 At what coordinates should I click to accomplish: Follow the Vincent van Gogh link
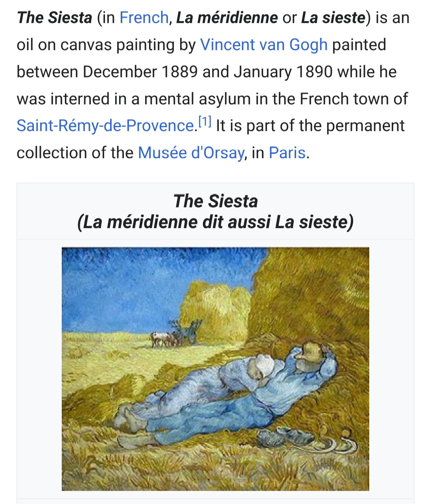pyautogui.click(x=263, y=45)
